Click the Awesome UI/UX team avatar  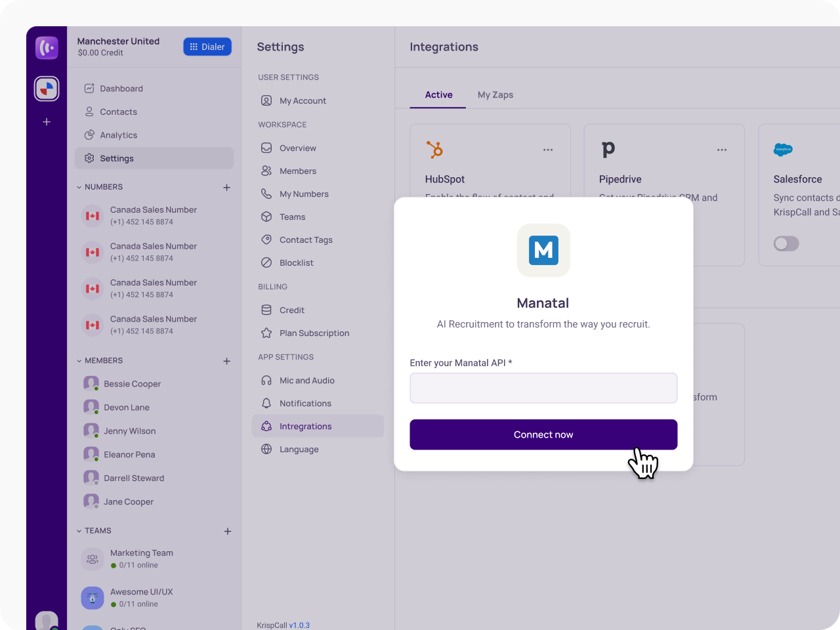93,598
